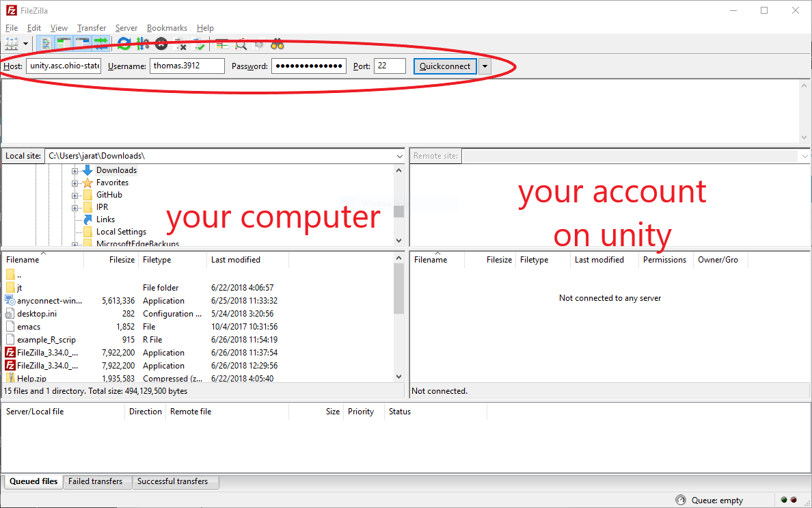
Task: Open the Edit menu
Action: pyautogui.click(x=34, y=28)
